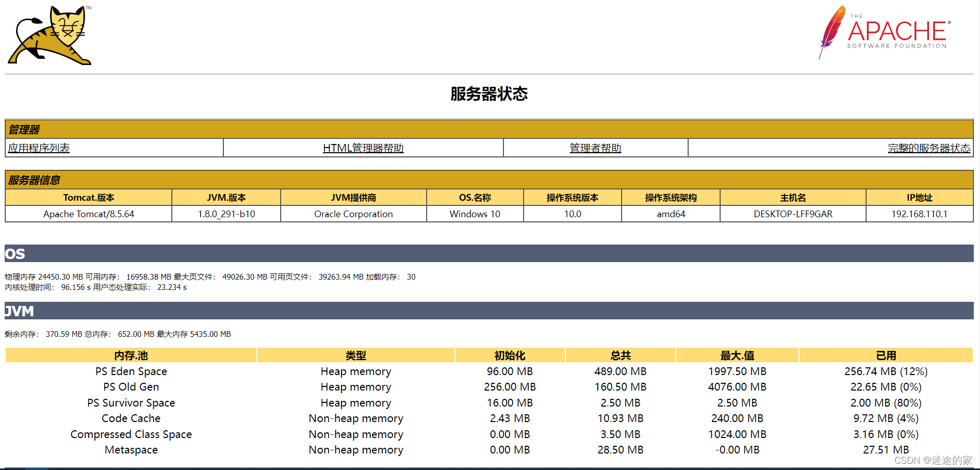980x470 pixels.
Task: Click the 服务器状态 page heading
Action: coord(489,94)
